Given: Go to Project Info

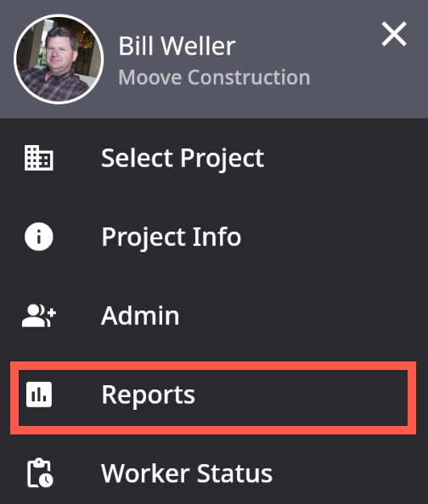Looking at the screenshot, I should click(x=214, y=237).
